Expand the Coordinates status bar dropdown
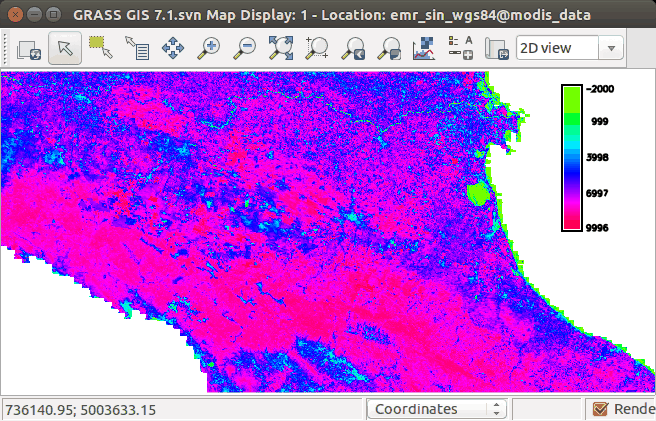 click(437, 409)
